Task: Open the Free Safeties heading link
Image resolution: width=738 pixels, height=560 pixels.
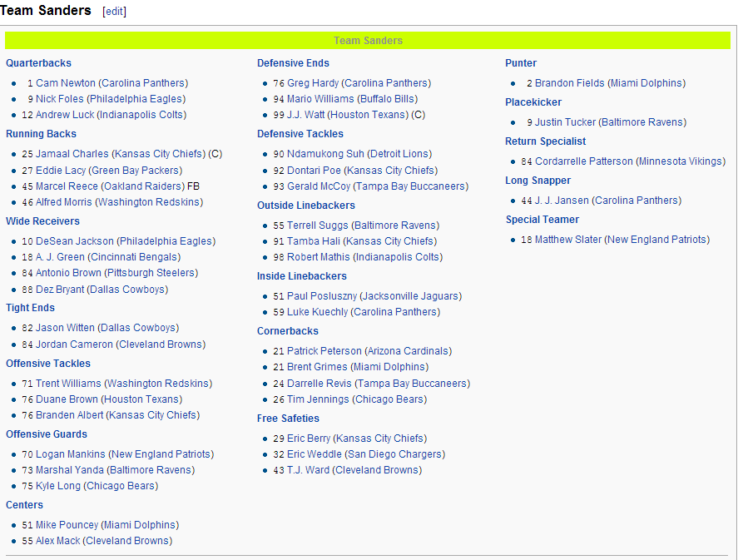Action: coord(288,419)
